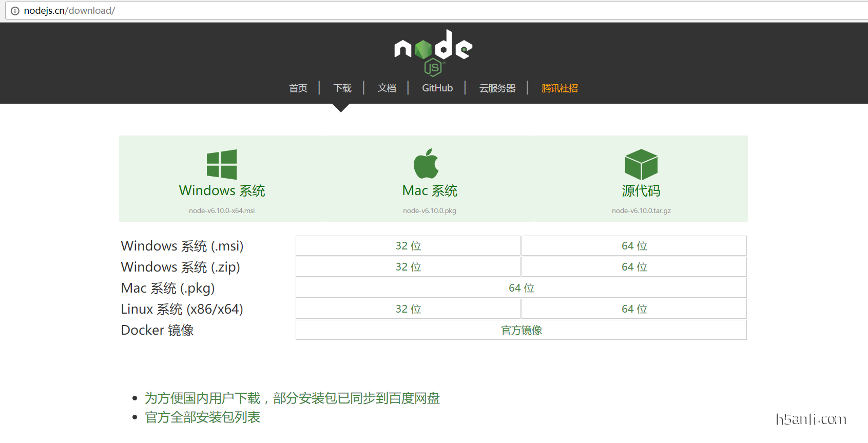Download node-v6.10.0-x64.msi file
The width and height of the screenshot is (868, 443).
coord(222,210)
